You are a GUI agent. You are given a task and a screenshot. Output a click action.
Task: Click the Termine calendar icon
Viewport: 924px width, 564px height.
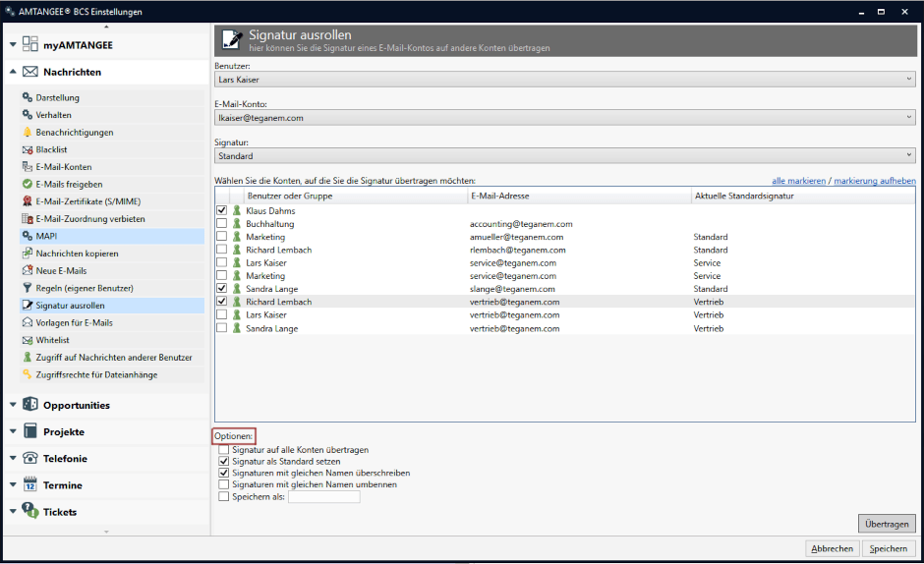coord(30,484)
